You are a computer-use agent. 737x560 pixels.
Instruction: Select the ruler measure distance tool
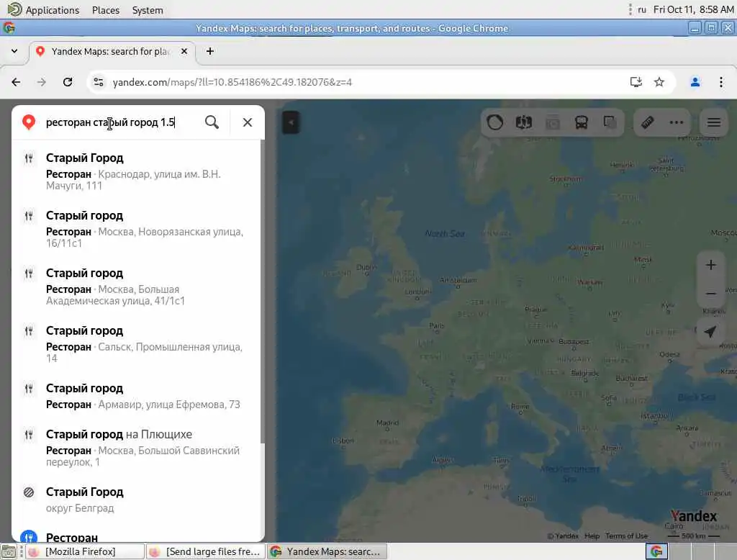coord(648,122)
